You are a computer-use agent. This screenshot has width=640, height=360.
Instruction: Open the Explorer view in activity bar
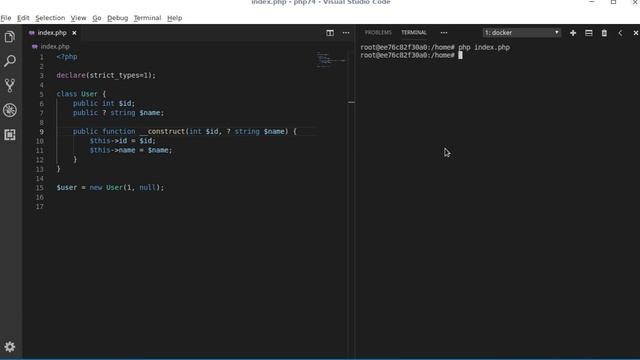(x=10, y=37)
